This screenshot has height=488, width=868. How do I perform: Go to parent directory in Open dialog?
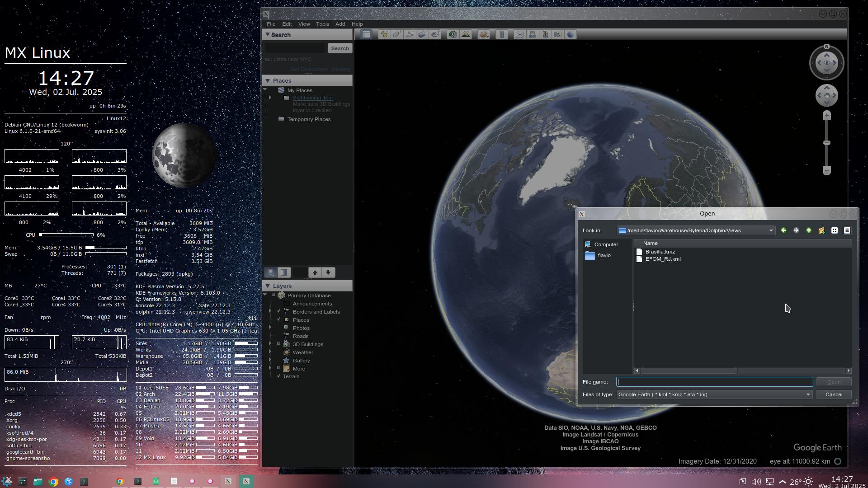[x=809, y=230]
